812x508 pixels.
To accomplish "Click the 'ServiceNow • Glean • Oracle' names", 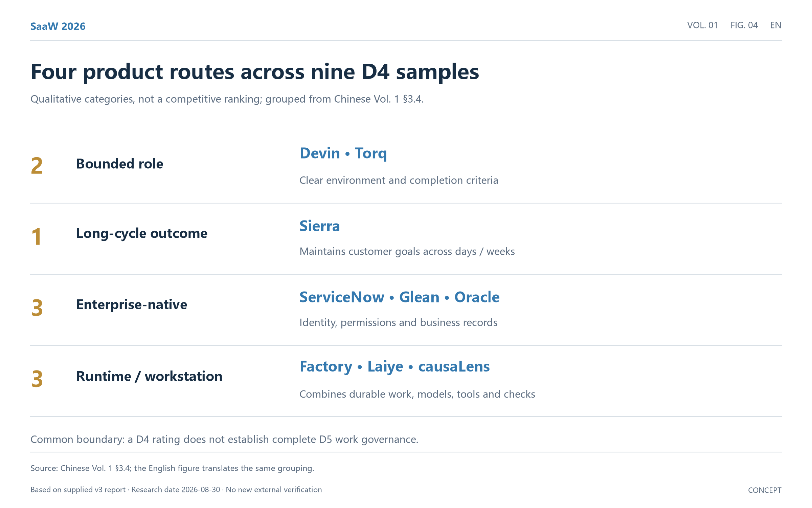I will [x=400, y=297].
